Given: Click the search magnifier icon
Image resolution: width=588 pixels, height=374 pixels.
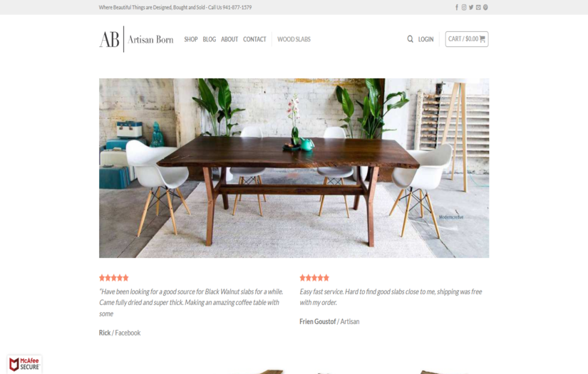Looking at the screenshot, I should click(x=410, y=39).
